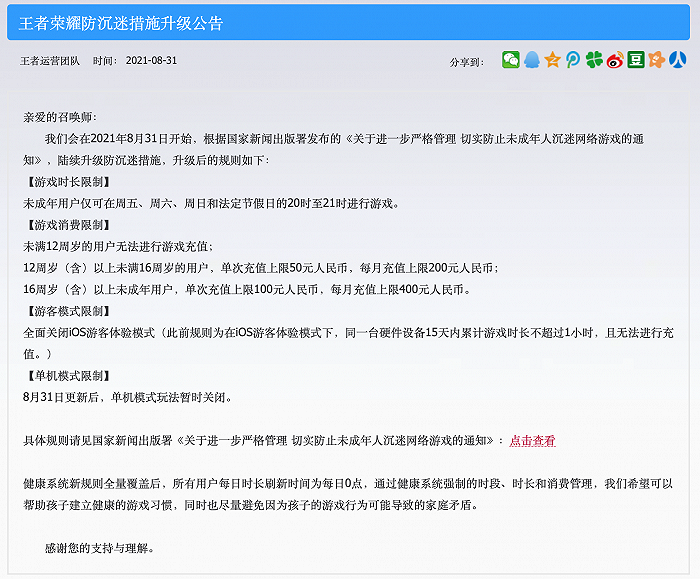Share to Qzone with yellow star icon
This screenshot has width=700, height=579.
552,60
